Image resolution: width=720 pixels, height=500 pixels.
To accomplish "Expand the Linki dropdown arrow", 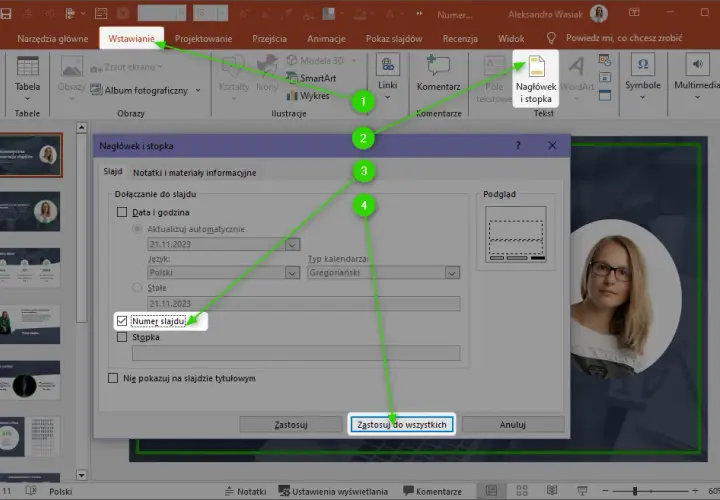I will click(x=388, y=97).
